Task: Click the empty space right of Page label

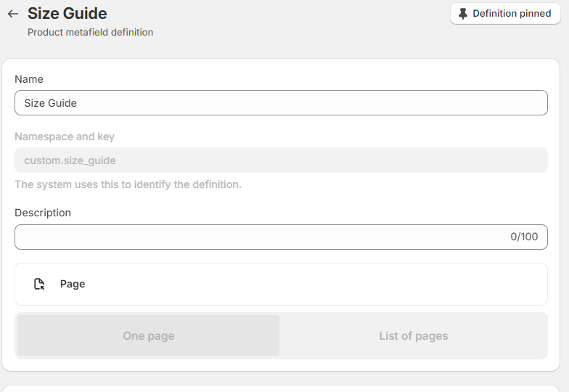Action: [312, 284]
